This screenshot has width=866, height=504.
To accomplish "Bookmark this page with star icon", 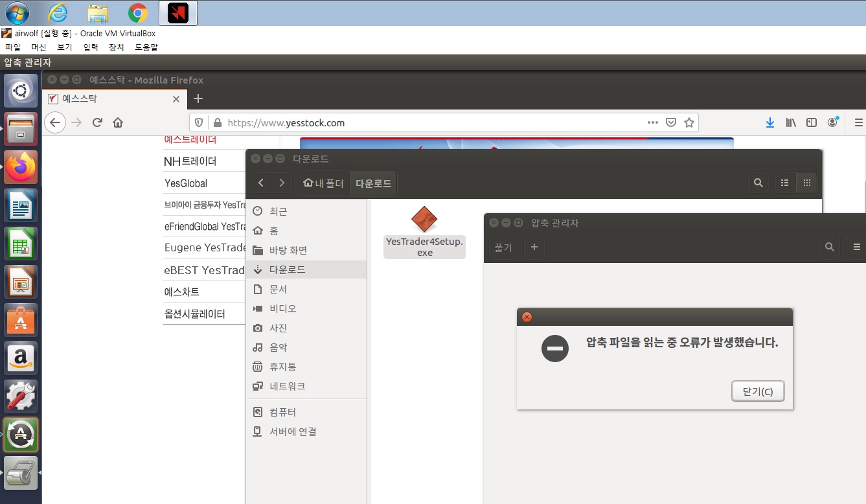I will [x=689, y=122].
